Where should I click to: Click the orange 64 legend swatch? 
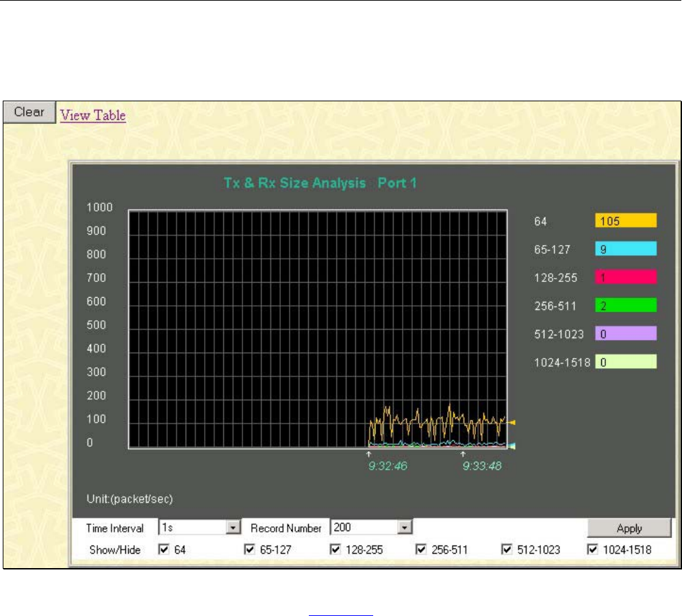pos(625,221)
